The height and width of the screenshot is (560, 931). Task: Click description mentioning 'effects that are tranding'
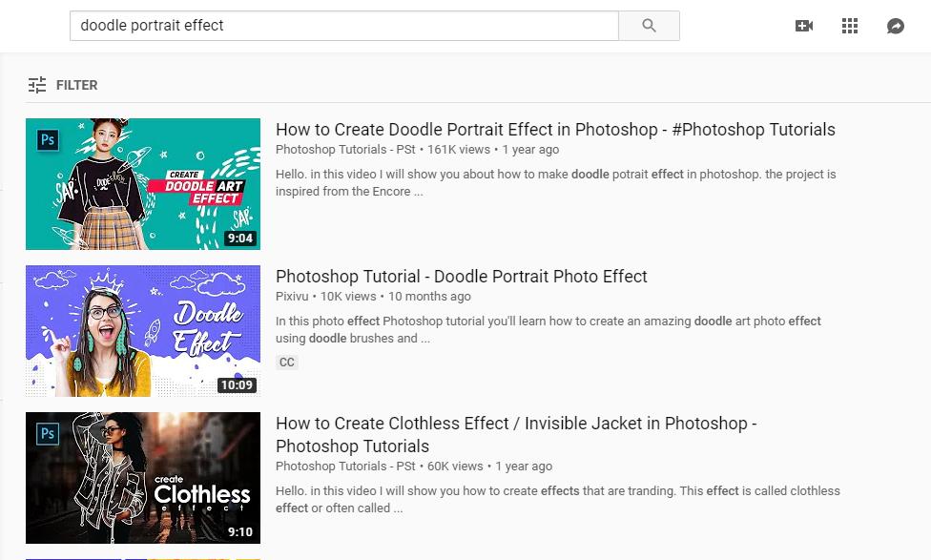click(x=557, y=500)
